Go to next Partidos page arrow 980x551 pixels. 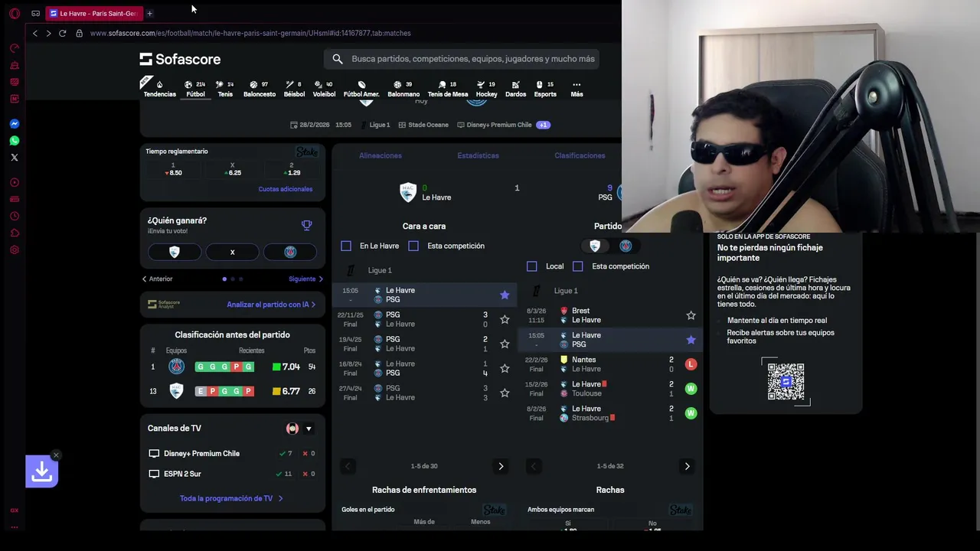point(687,466)
